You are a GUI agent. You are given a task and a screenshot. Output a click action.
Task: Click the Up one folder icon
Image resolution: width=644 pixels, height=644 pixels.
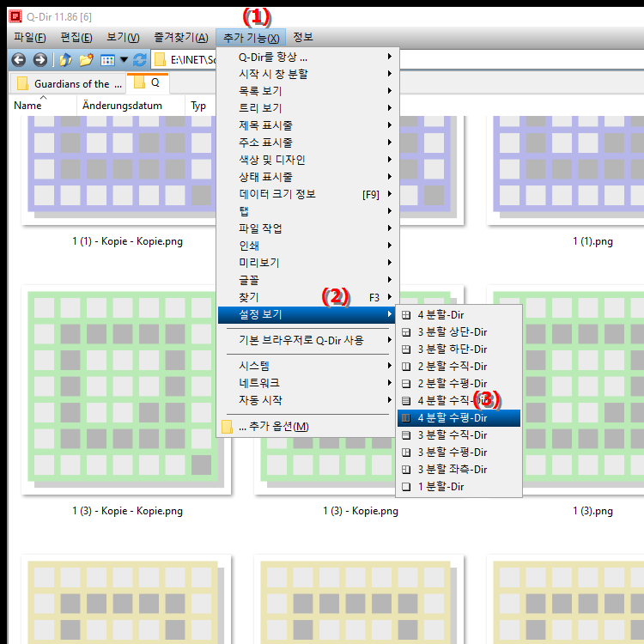66,60
